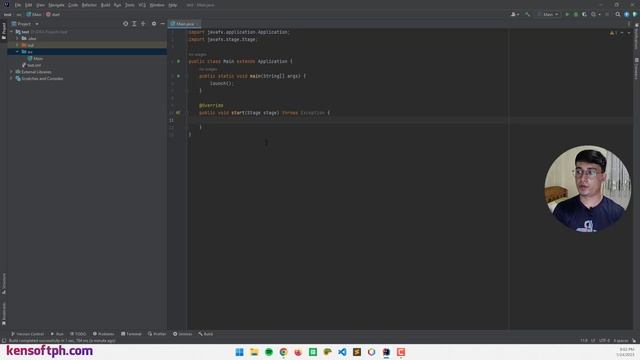The height and width of the screenshot is (360, 640).
Task: Click the Build project hammer icon
Action: (x=527, y=14)
